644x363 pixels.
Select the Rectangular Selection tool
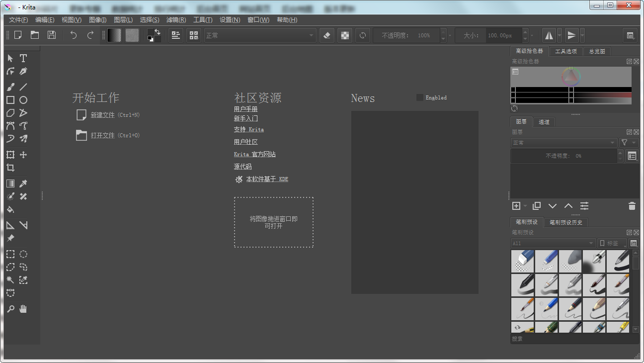click(10, 254)
